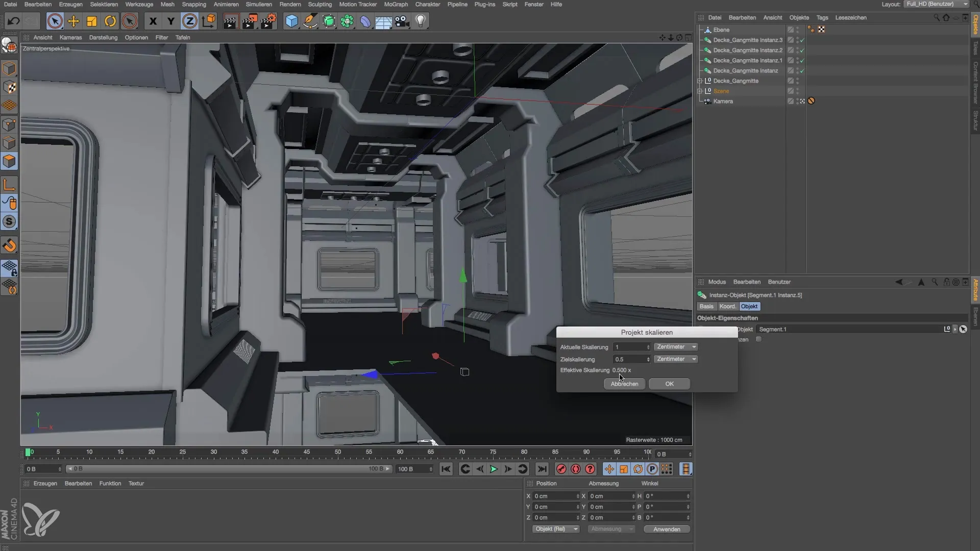Go to start of animation

point(446,469)
